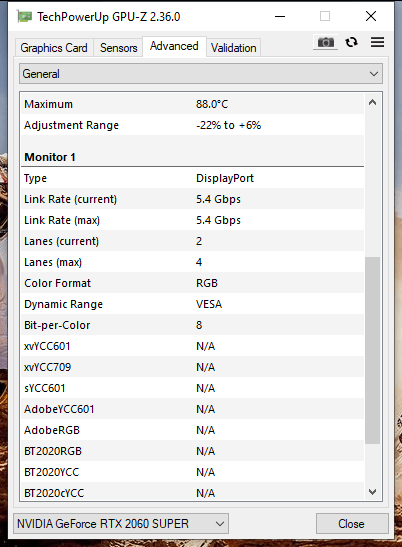Select the Dynamic Range label
Image resolution: width=402 pixels, height=547 pixels.
tap(64, 304)
